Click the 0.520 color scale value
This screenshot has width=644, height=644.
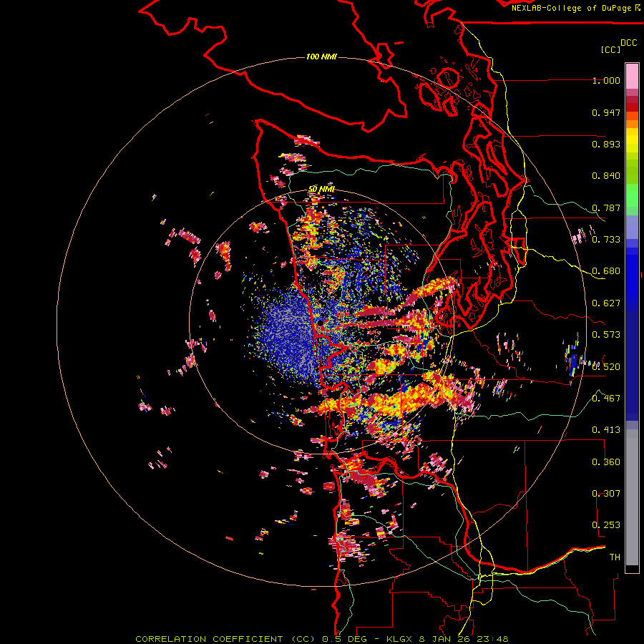(x=606, y=367)
